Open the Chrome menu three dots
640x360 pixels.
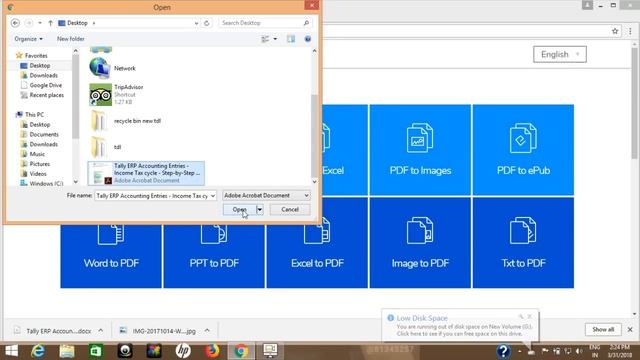(630, 31)
